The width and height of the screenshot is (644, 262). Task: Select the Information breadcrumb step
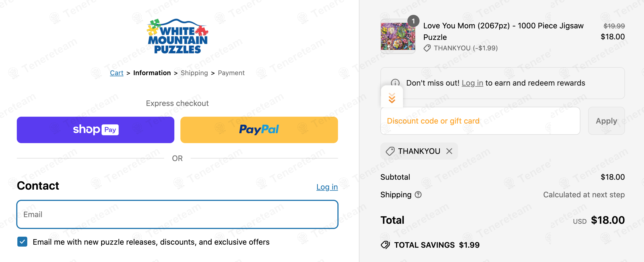[152, 73]
